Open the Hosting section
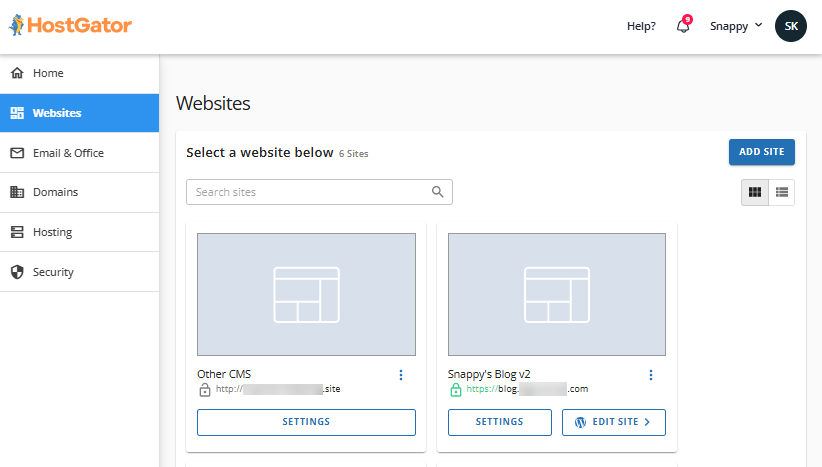This screenshot has width=822, height=467. [x=79, y=232]
